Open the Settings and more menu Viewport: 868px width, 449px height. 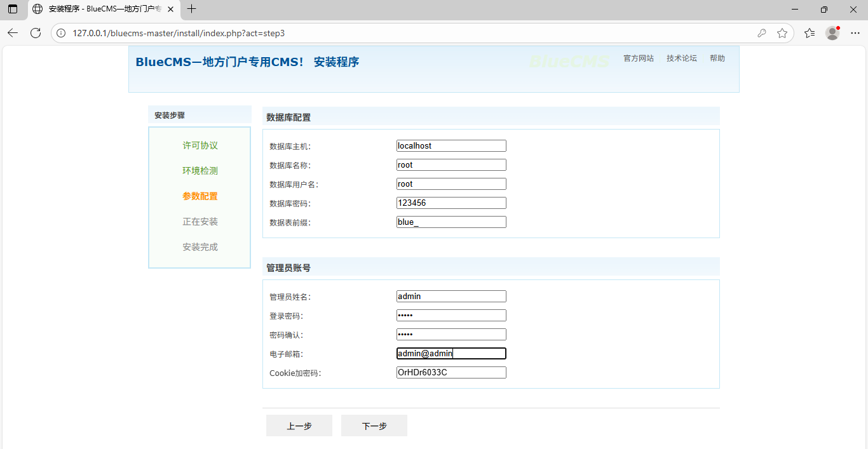click(x=855, y=33)
